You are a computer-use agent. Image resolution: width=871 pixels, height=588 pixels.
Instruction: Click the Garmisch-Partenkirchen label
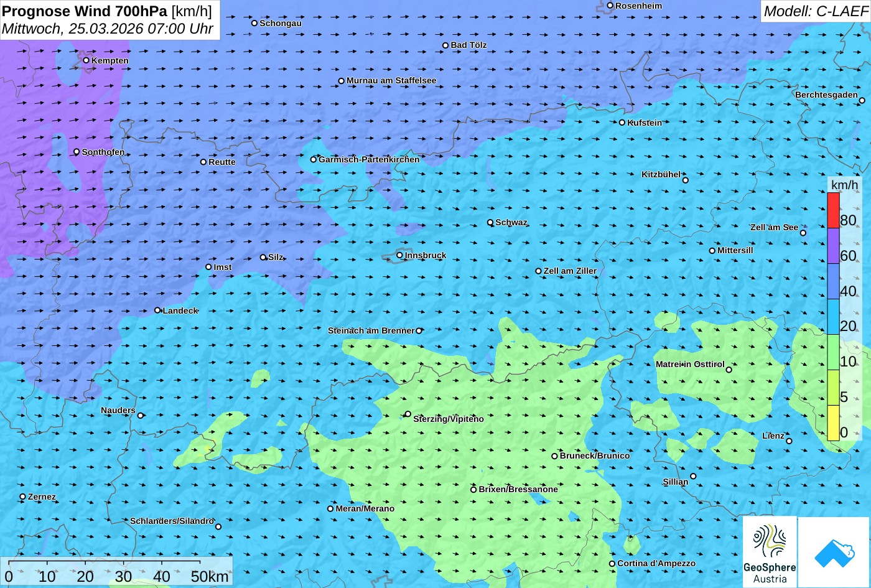[x=369, y=159]
